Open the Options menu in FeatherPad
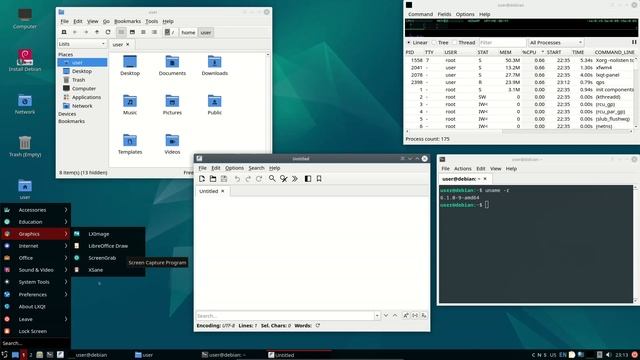Image resolution: width=640 pixels, height=360 pixels. (234, 168)
